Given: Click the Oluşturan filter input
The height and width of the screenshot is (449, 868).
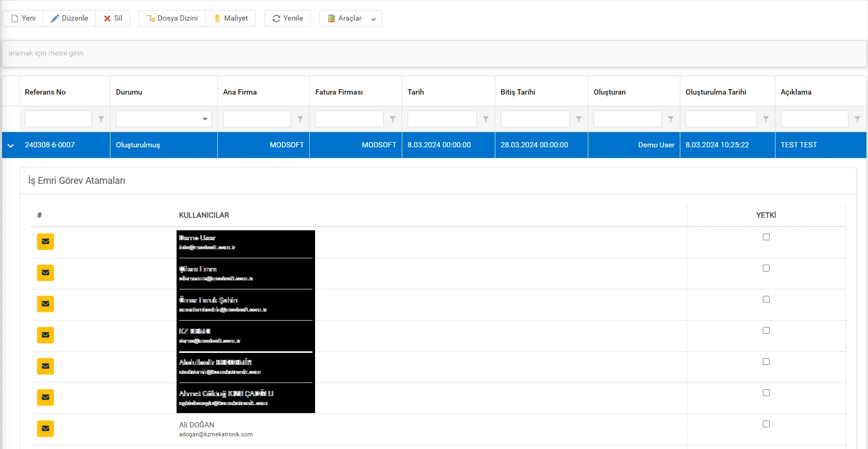Looking at the screenshot, I should 627,119.
